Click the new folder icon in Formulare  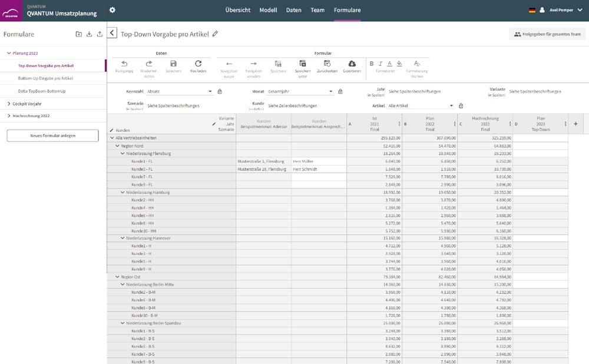click(79, 34)
